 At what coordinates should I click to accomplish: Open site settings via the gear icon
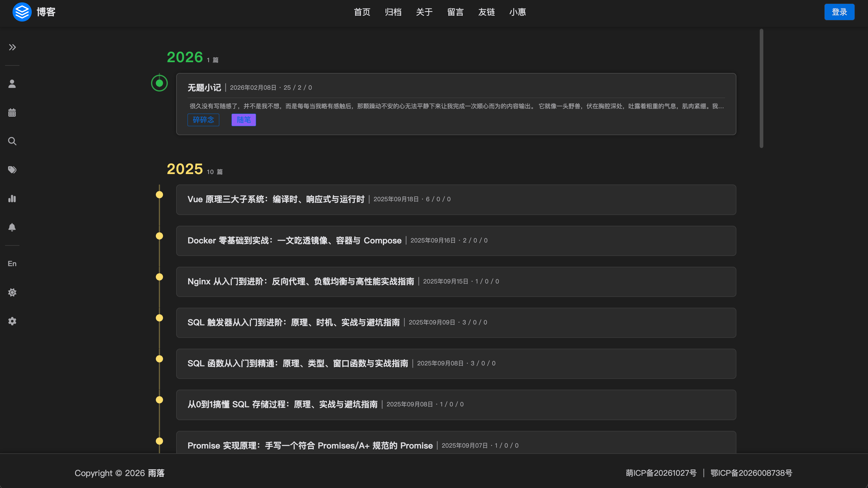pos(12,321)
